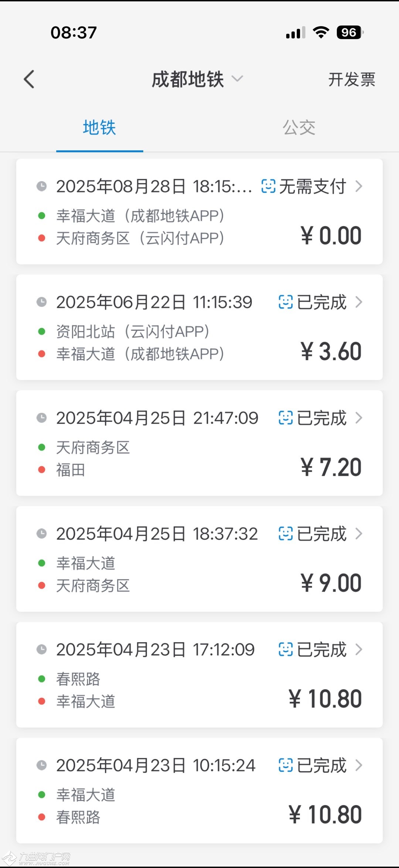Open details chevron for 21:47:09 trip
This screenshot has height=868, width=399.
coord(358,418)
